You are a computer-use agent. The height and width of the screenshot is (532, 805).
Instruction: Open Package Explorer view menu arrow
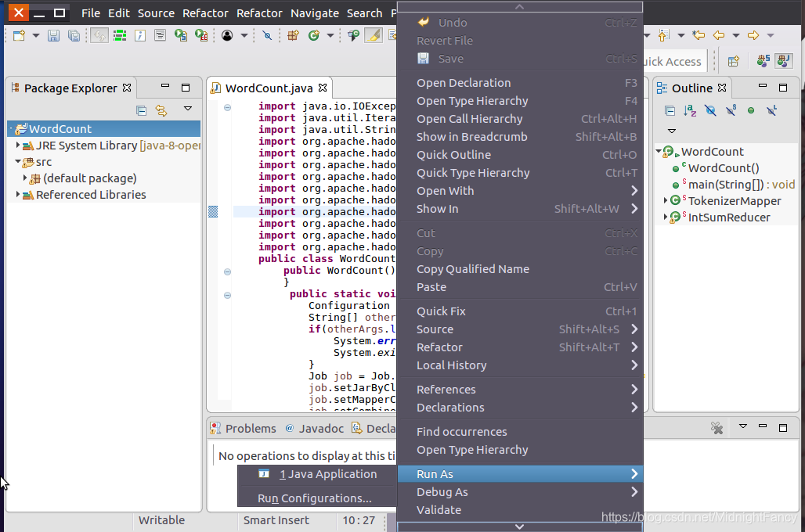pyautogui.click(x=188, y=109)
